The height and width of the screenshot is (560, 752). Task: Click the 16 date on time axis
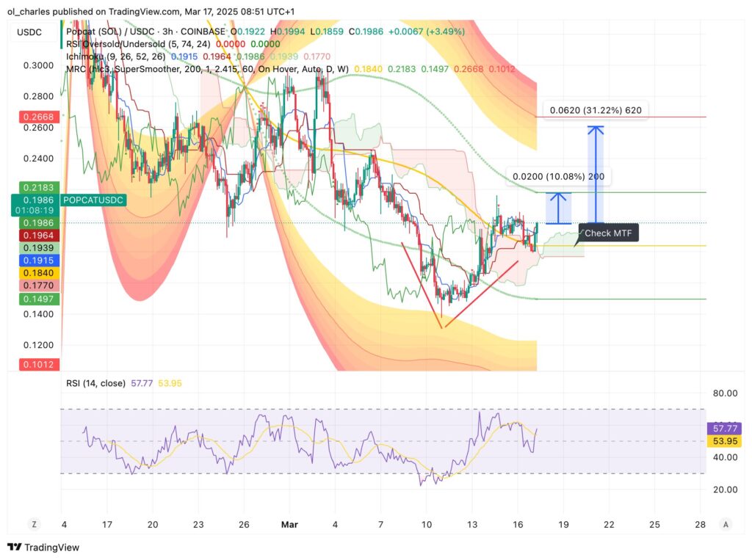pyautogui.click(x=518, y=525)
